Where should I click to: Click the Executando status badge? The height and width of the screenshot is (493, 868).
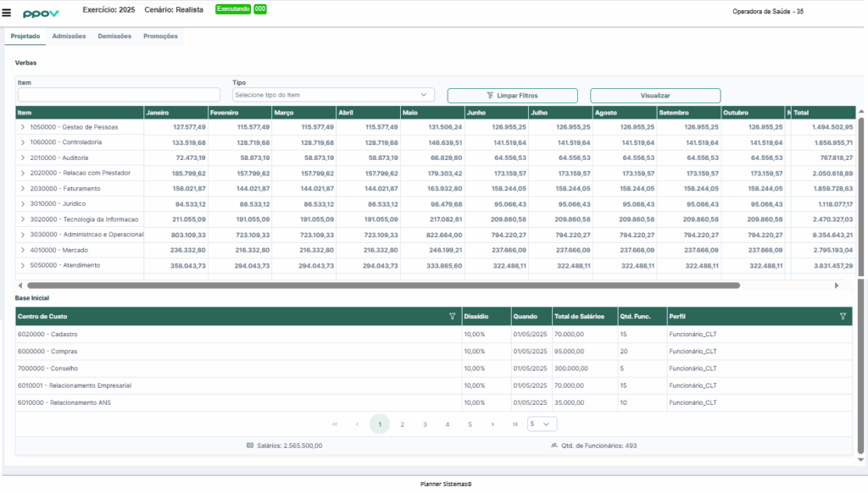[233, 9]
